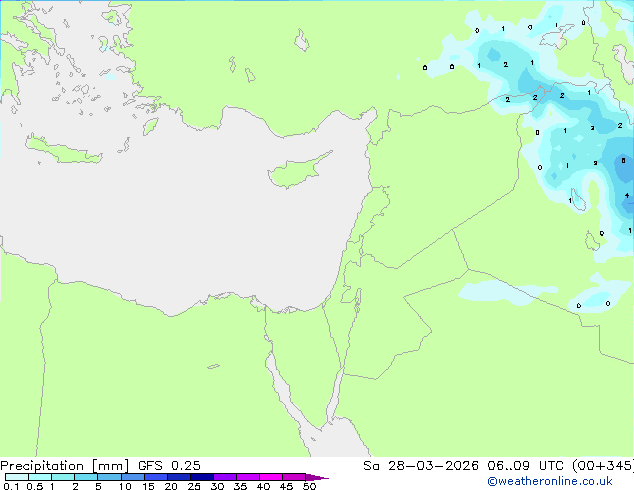Click the above-50 arrow tip of legend

pos(317,477)
